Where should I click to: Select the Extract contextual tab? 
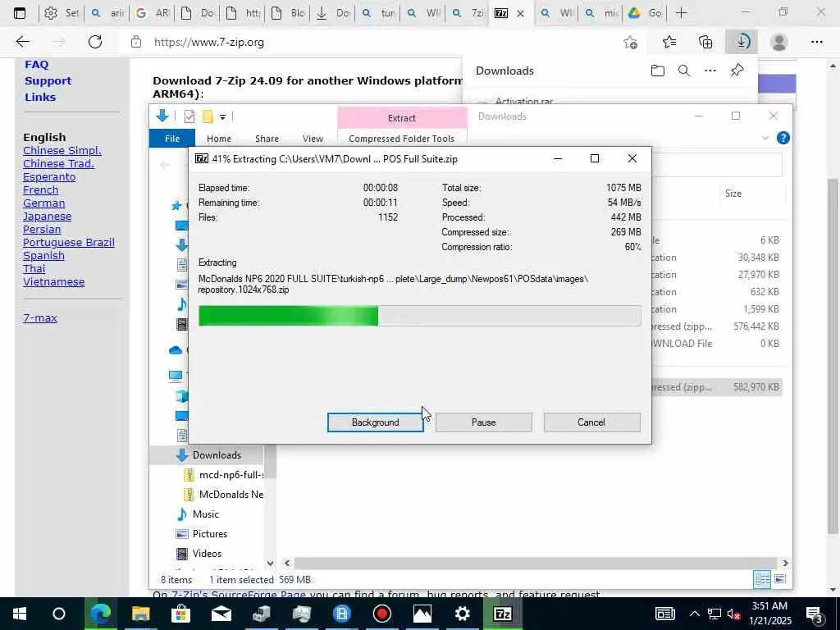pyautogui.click(x=402, y=118)
